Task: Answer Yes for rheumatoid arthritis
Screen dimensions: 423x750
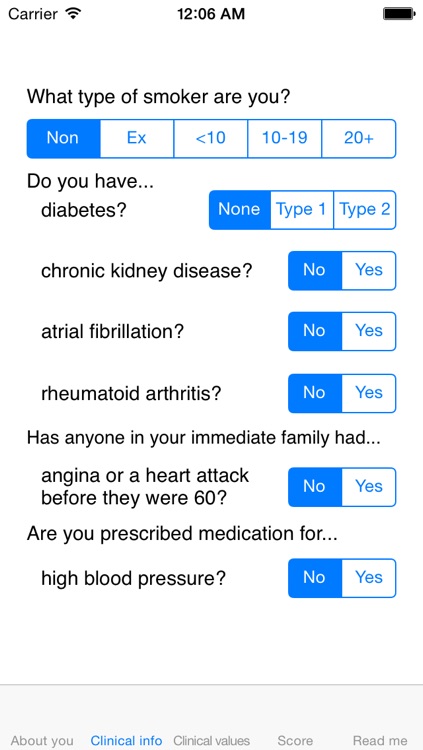Action: [369, 393]
